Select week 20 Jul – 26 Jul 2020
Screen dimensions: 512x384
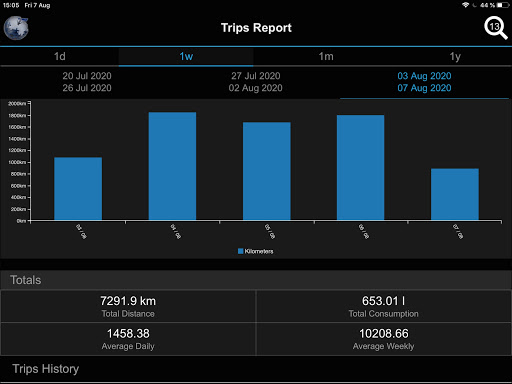pyautogui.click(x=87, y=82)
